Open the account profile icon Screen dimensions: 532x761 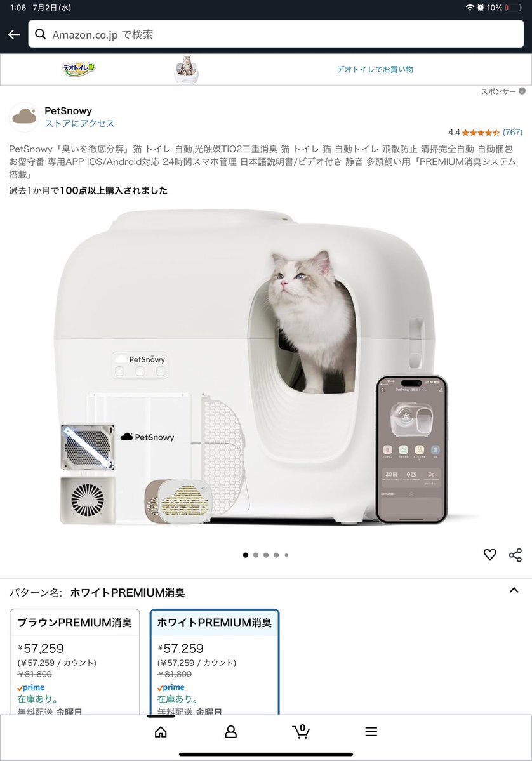point(231,732)
